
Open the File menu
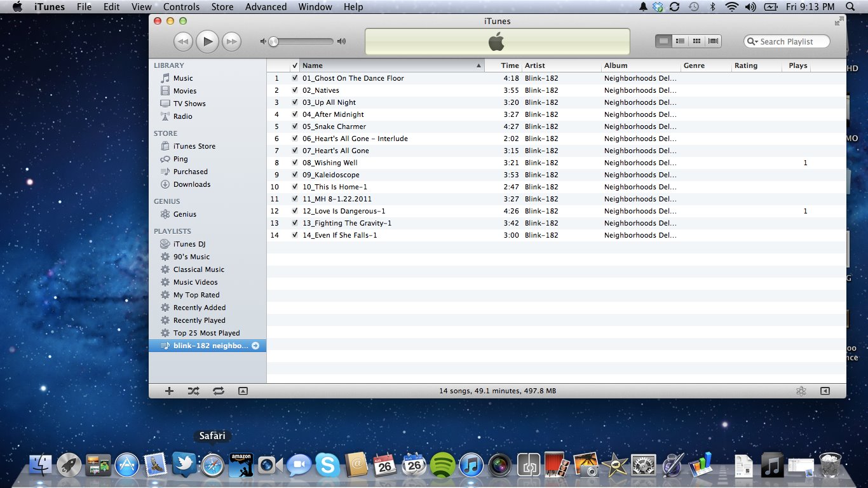coord(84,7)
